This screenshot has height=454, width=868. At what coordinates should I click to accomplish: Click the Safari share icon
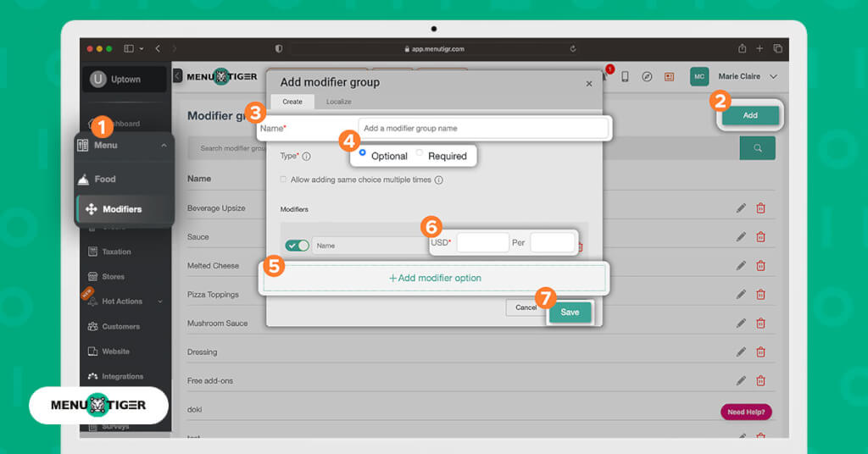tap(743, 49)
